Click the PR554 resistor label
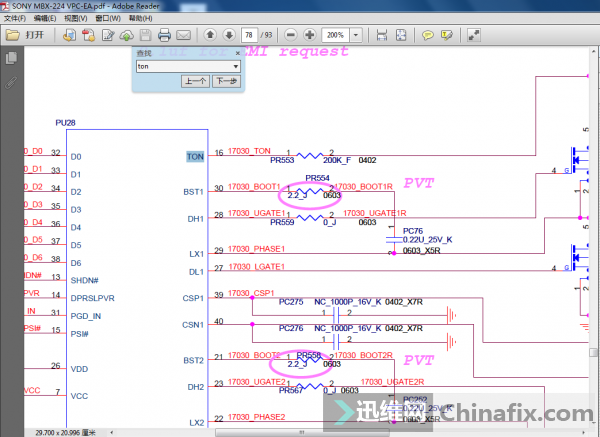This screenshot has width=600, height=437. click(x=318, y=178)
